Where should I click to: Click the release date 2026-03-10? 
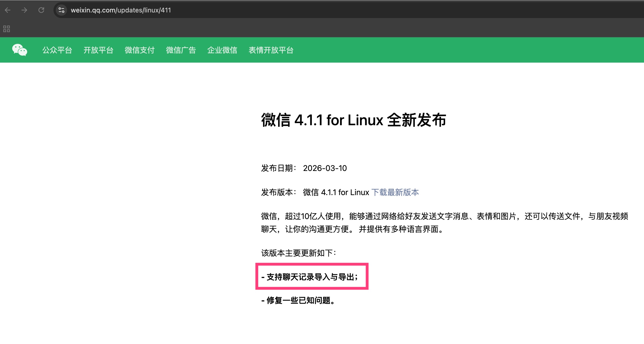tap(325, 168)
